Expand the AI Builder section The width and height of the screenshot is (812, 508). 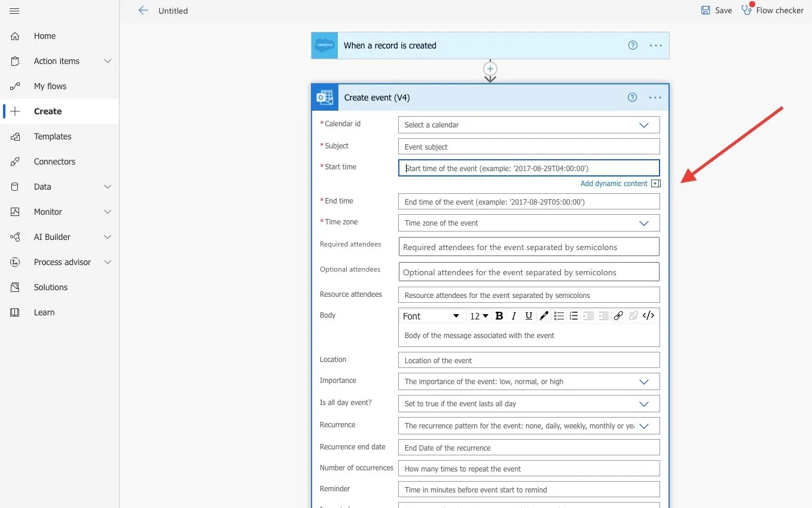108,237
